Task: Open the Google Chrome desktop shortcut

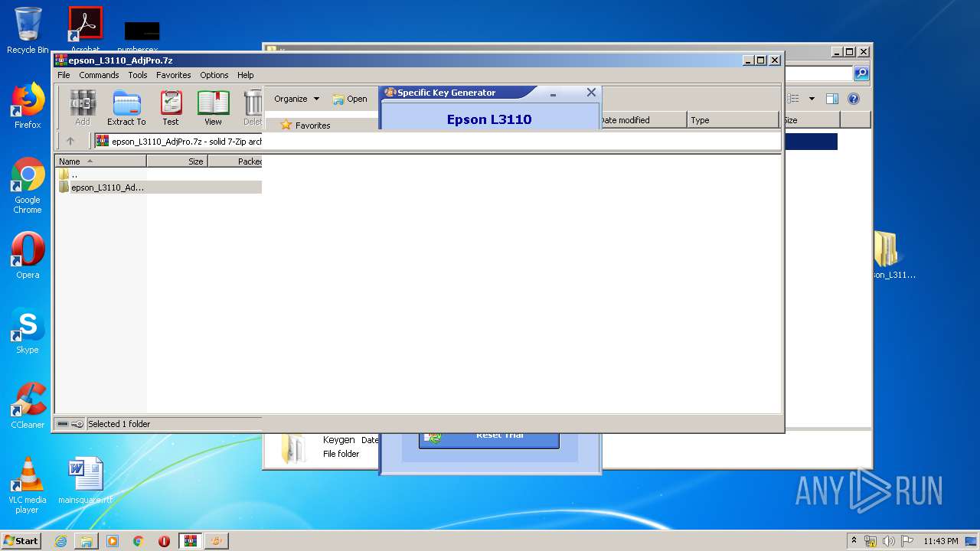Action: [x=28, y=185]
